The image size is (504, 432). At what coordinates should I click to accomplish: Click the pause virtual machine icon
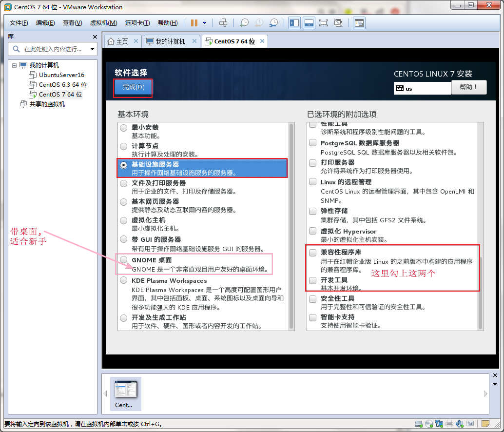194,23
